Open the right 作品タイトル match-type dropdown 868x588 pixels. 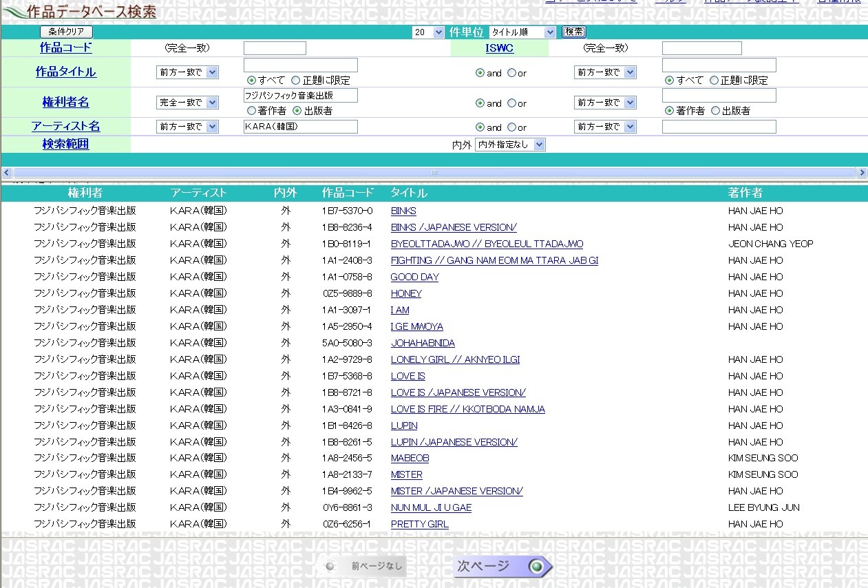[605, 72]
